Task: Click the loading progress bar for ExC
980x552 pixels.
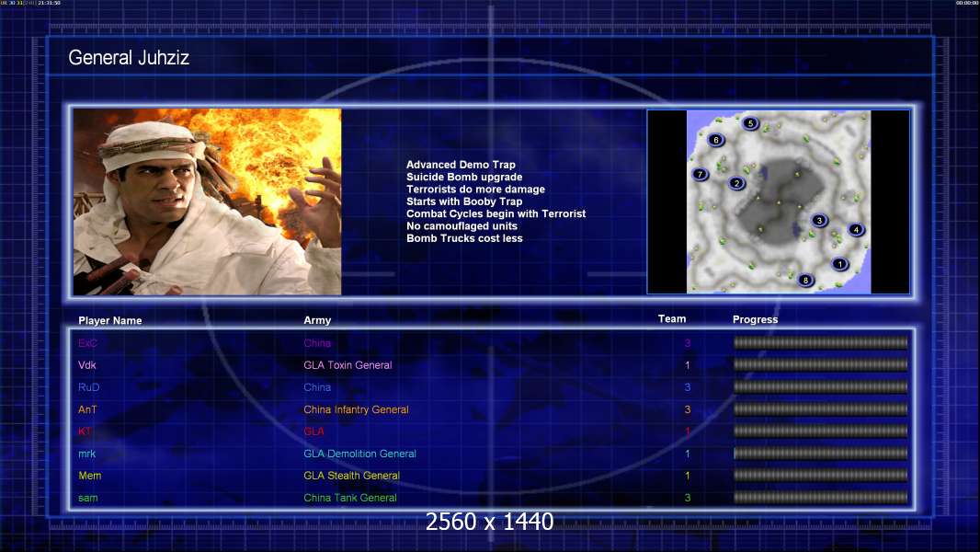Action: click(820, 342)
